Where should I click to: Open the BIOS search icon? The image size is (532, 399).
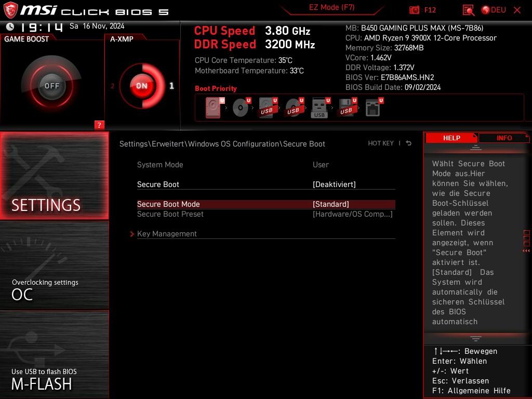point(469,10)
